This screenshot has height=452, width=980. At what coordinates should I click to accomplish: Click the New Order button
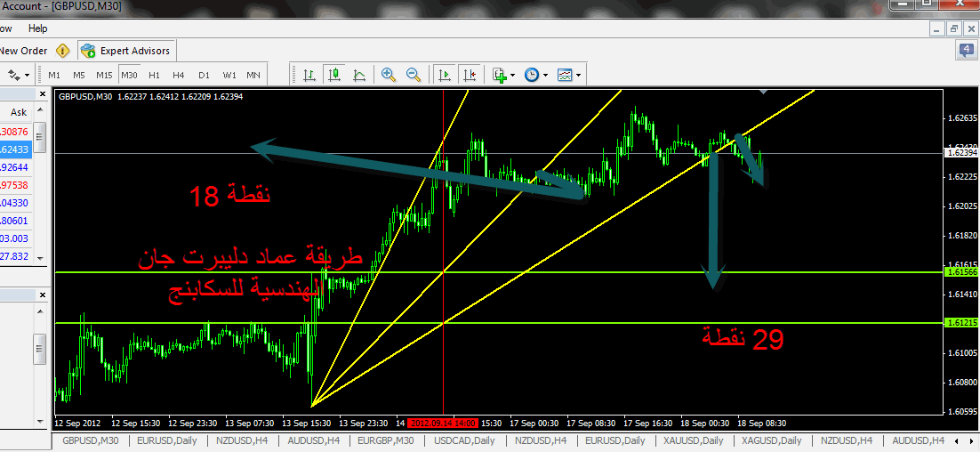pyautogui.click(x=24, y=51)
